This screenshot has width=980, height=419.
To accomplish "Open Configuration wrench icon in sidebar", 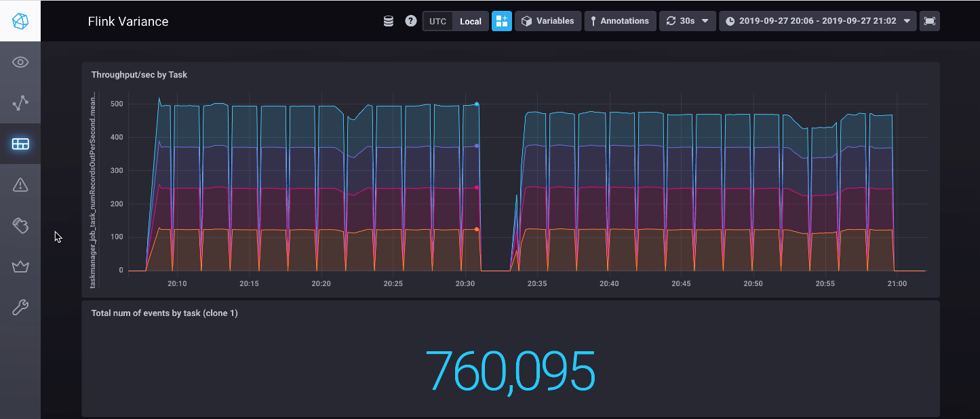I will (x=20, y=308).
